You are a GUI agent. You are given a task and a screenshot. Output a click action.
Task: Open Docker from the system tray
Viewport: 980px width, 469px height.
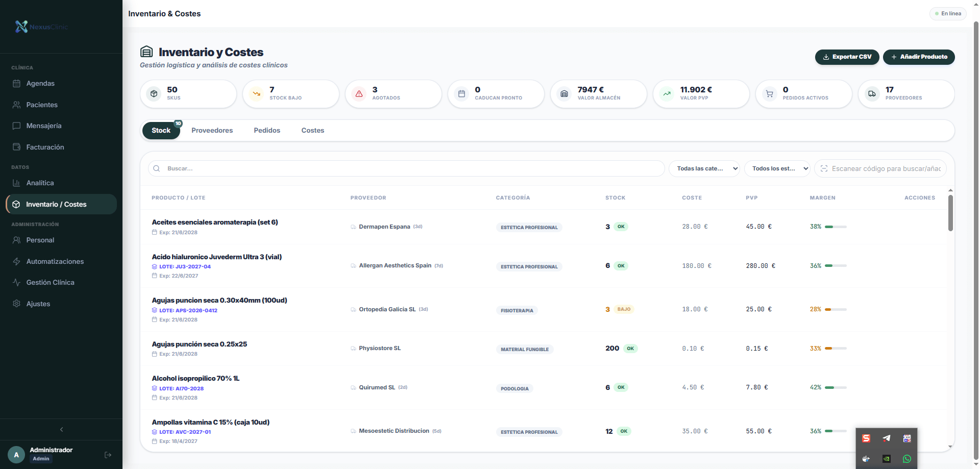(x=866, y=459)
